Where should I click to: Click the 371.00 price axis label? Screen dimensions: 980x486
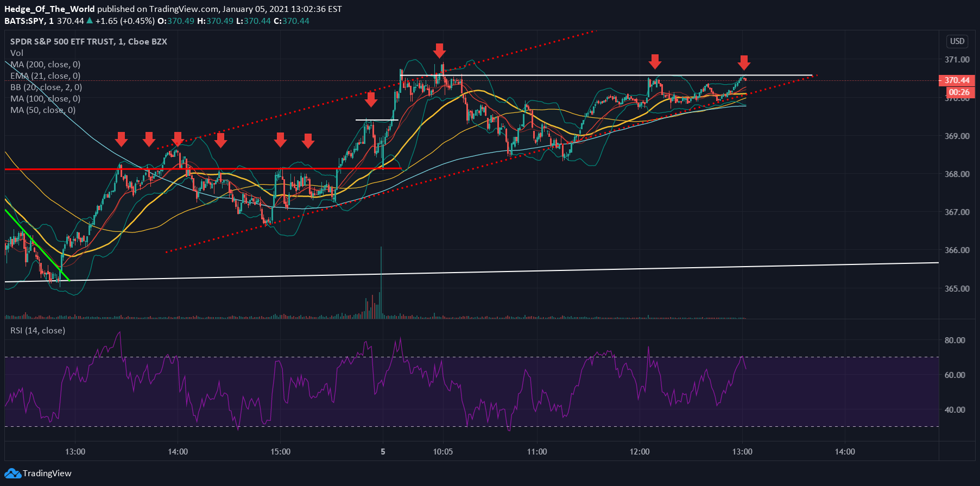coord(957,60)
